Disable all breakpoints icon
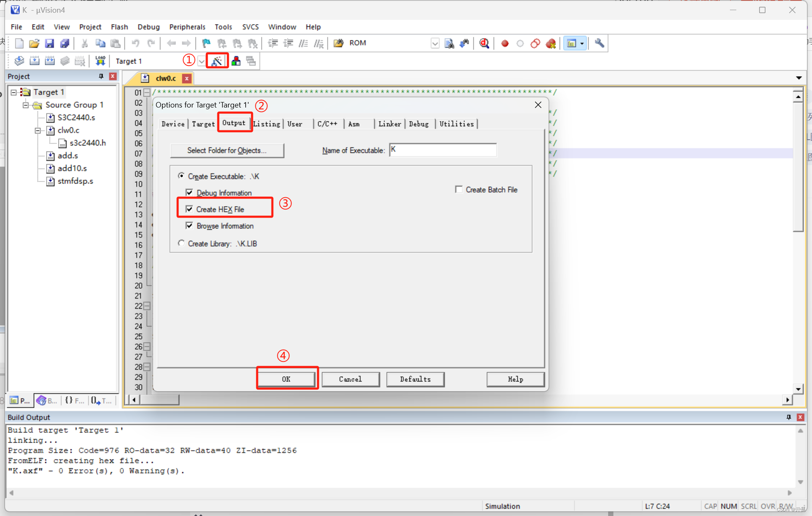The width and height of the screenshot is (812, 516). 535,43
